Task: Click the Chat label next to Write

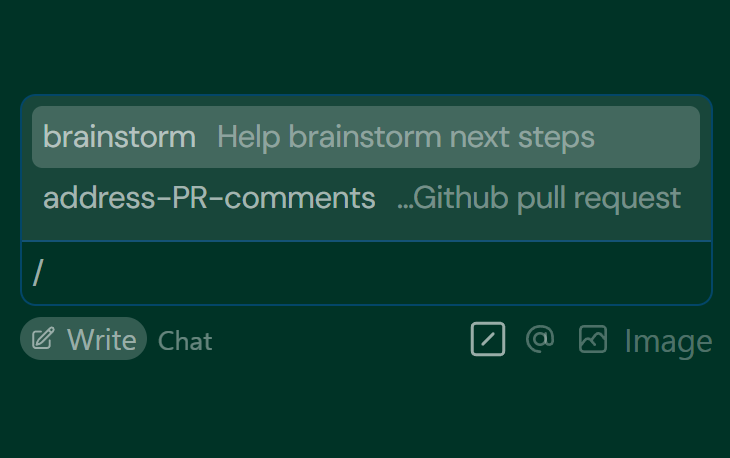Action: tap(185, 341)
